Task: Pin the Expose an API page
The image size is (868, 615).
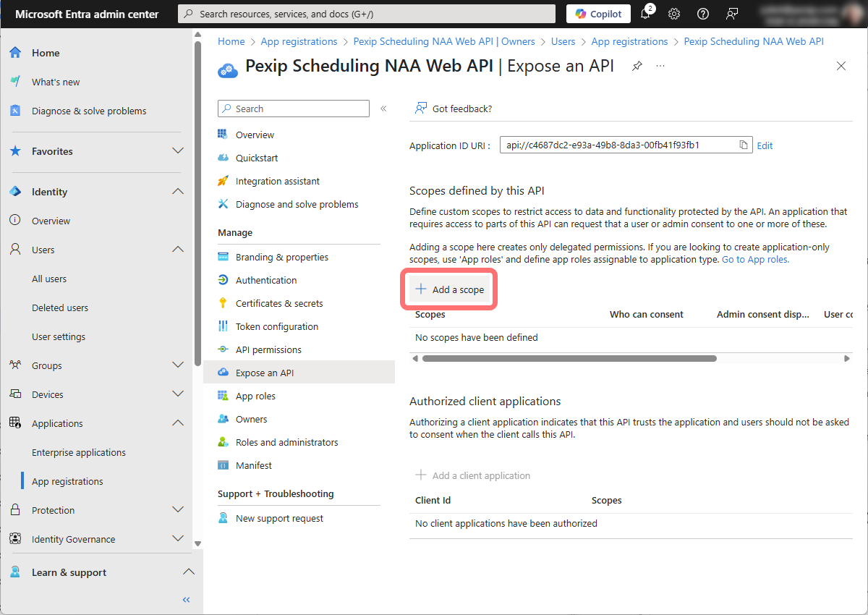Action: tap(637, 66)
